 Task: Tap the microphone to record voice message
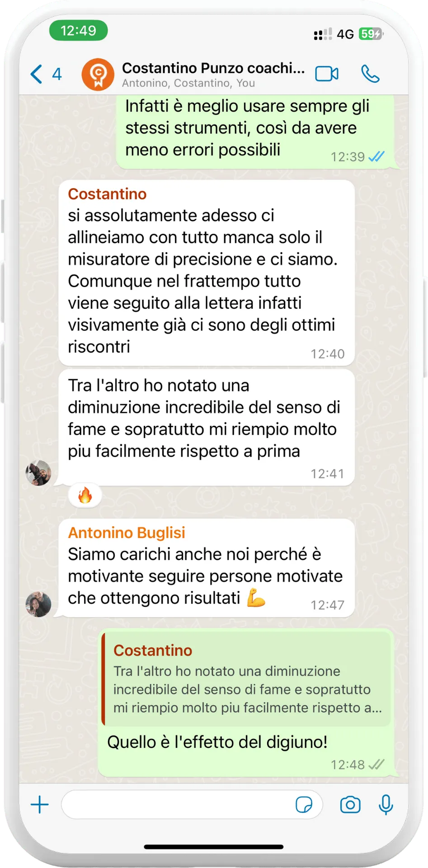(x=386, y=805)
